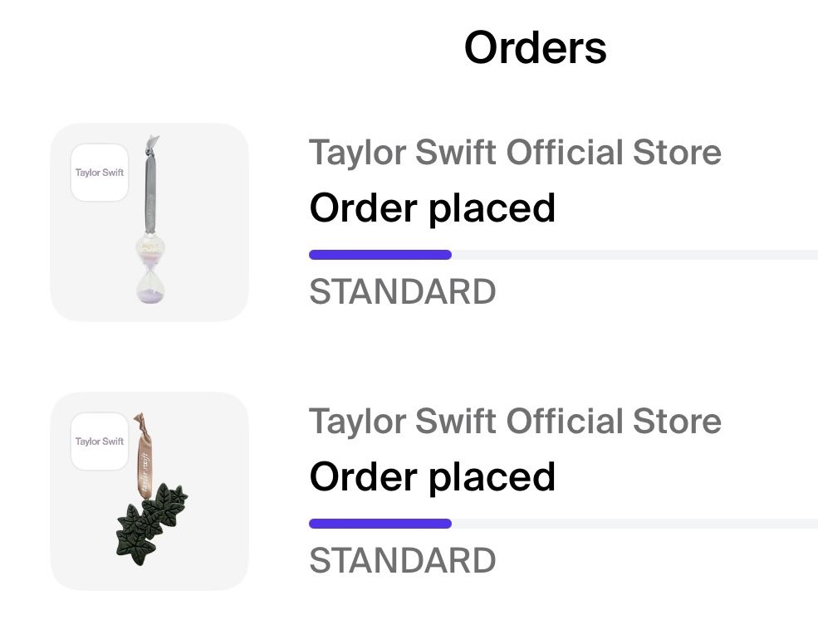Select the second order thumbnail card
The height and width of the screenshot is (644, 818).
tap(149, 490)
